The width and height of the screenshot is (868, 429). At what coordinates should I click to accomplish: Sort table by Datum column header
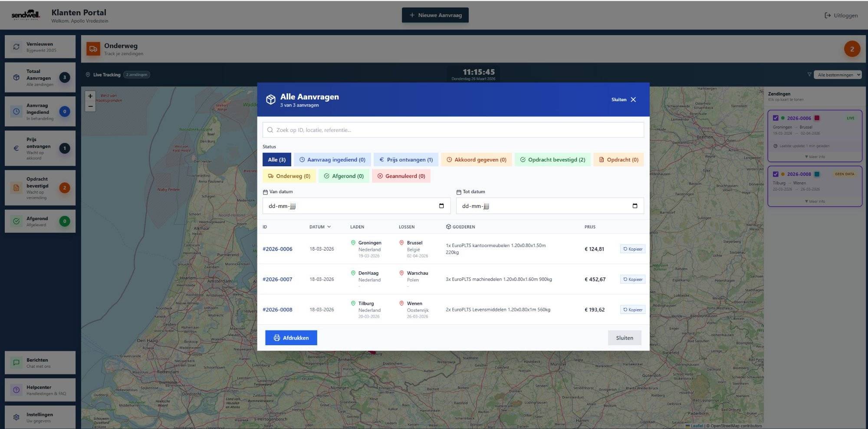[x=319, y=227]
